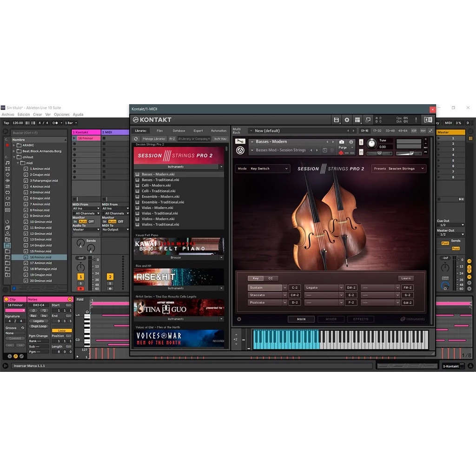Activate track 1 using the yellow button
This screenshot has width=476, height=476.
80,277
